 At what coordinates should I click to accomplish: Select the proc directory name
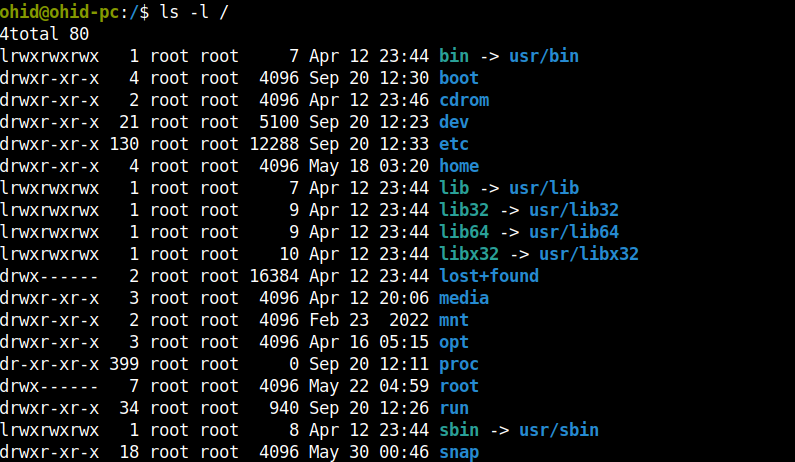pos(459,364)
